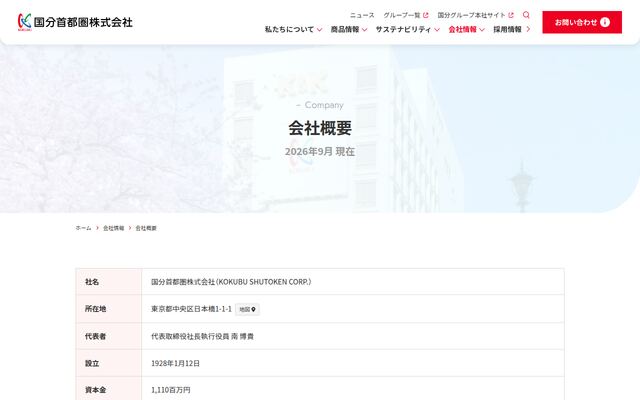Click 会社概要 in breadcrumb
640x400 pixels.
click(x=146, y=228)
